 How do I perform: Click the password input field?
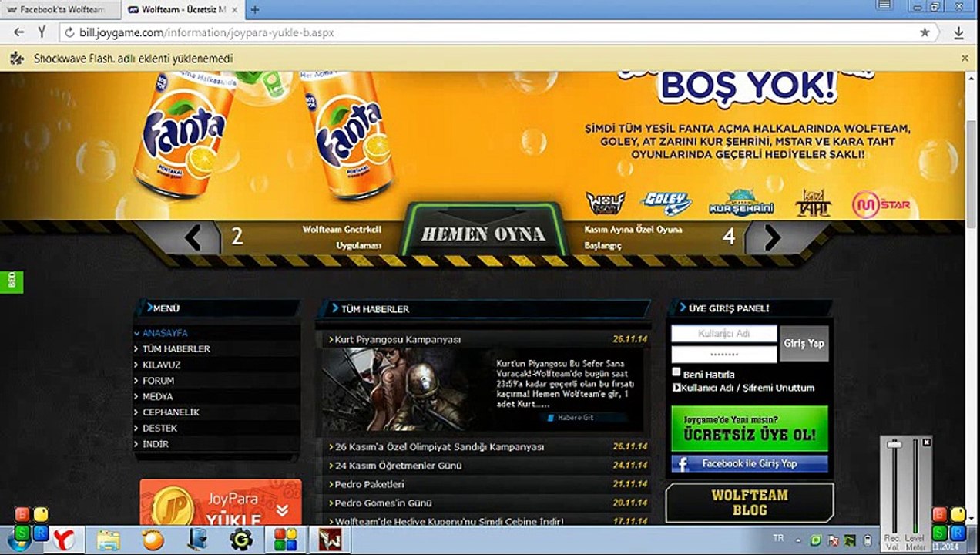pos(724,355)
